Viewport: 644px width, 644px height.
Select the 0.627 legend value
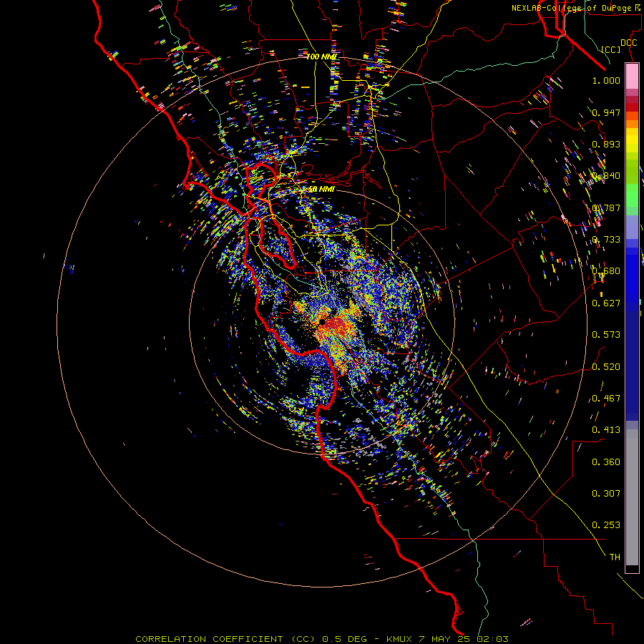tap(606, 303)
